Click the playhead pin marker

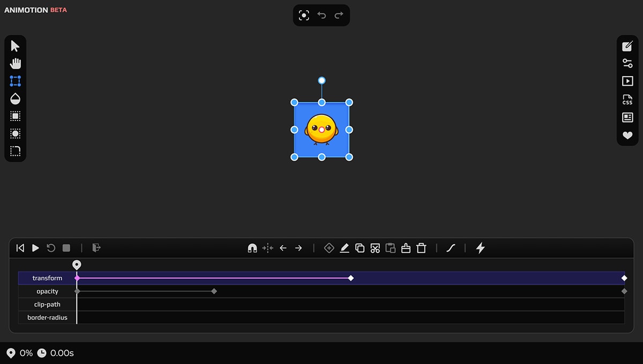(x=77, y=265)
